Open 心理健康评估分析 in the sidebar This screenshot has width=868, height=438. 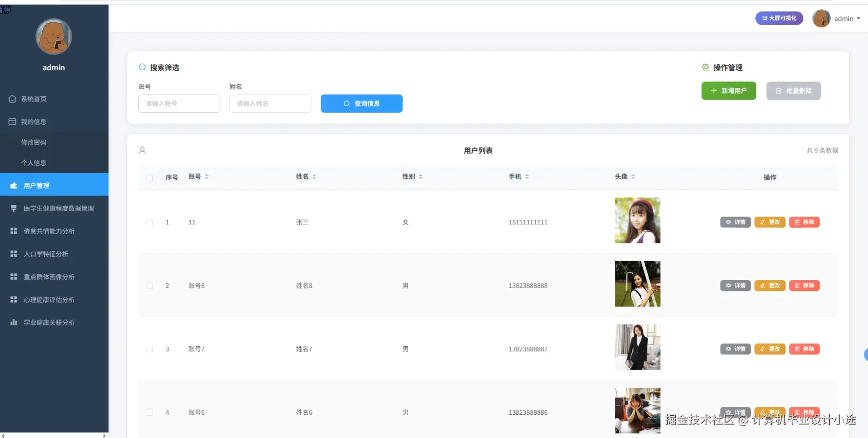point(54,299)
